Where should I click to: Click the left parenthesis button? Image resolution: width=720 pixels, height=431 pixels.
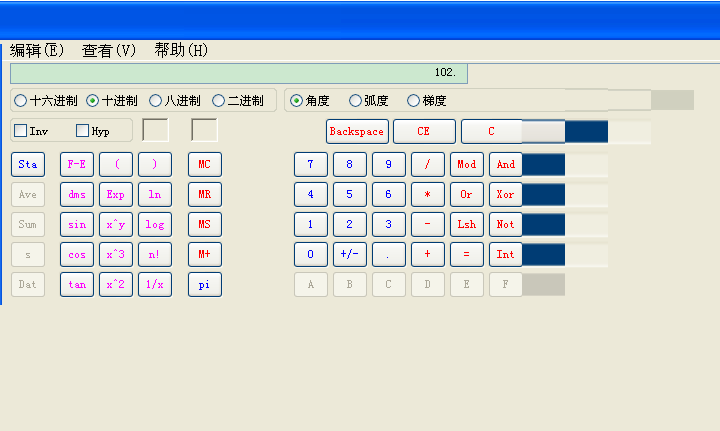click(116, 164)
